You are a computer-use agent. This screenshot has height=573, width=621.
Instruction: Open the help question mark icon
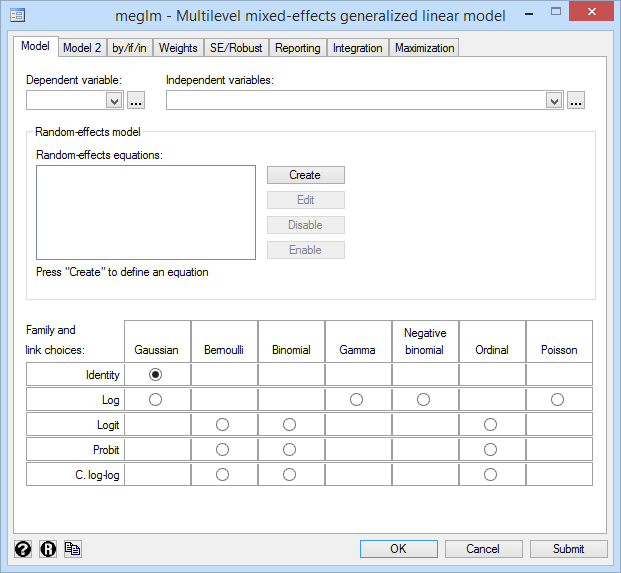click(23, 549)
